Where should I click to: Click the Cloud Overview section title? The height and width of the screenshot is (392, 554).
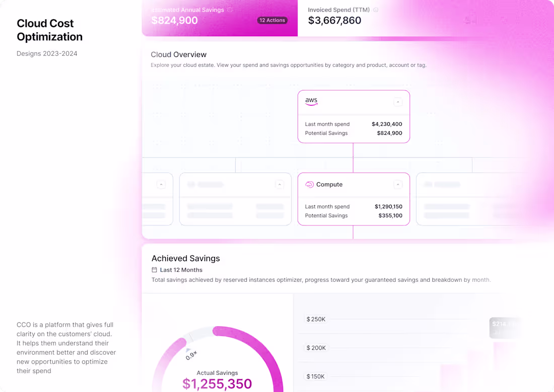tap(179, 54)
